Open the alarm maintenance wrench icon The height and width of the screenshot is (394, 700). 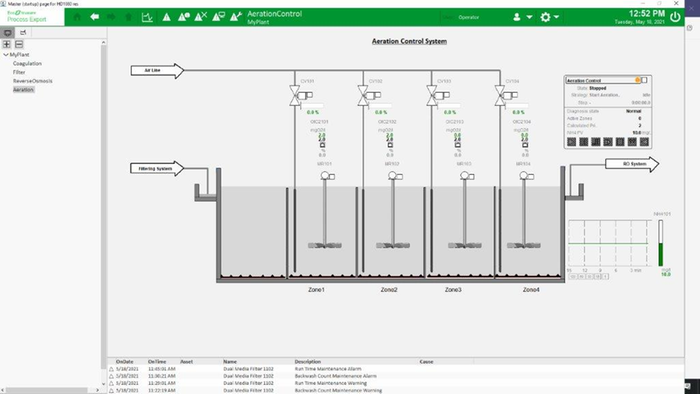[x=236, y=17]
